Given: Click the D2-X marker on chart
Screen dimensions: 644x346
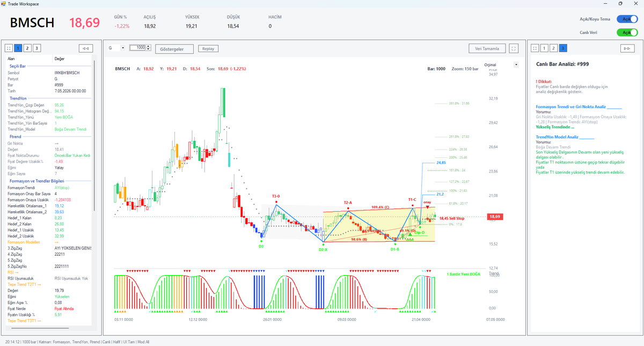Looking at the screenshot, I should (x=323, y=249).
